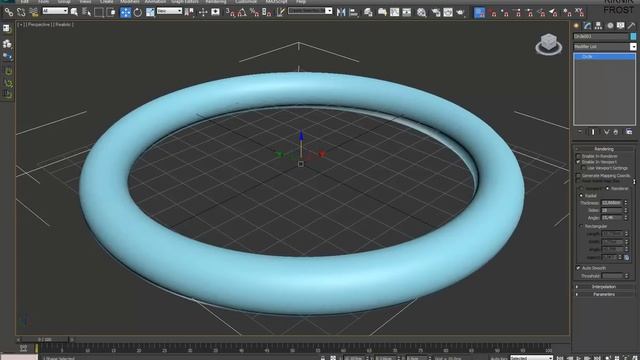Toggle the Lock Aspect icon
Viewport: 640px width, 360px height.
(627, 258)
